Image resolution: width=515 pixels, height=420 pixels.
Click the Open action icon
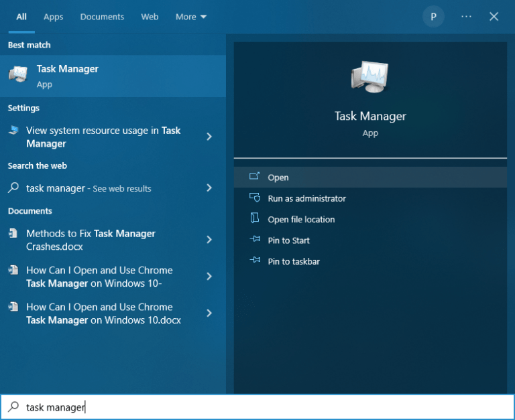254,177
